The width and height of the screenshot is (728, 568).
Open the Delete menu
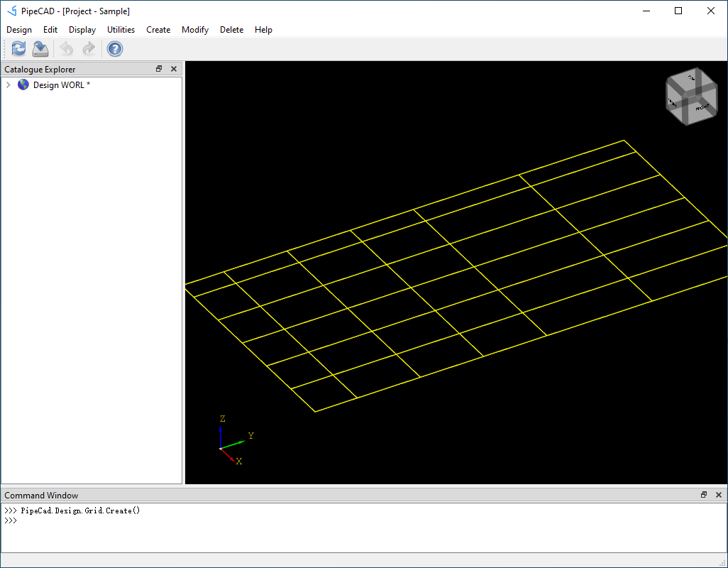232,30
